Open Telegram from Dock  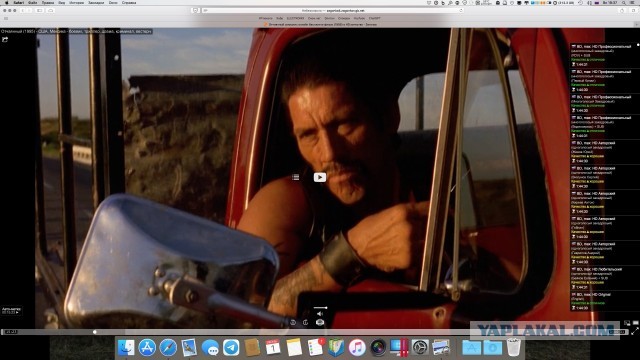(231, 348)
